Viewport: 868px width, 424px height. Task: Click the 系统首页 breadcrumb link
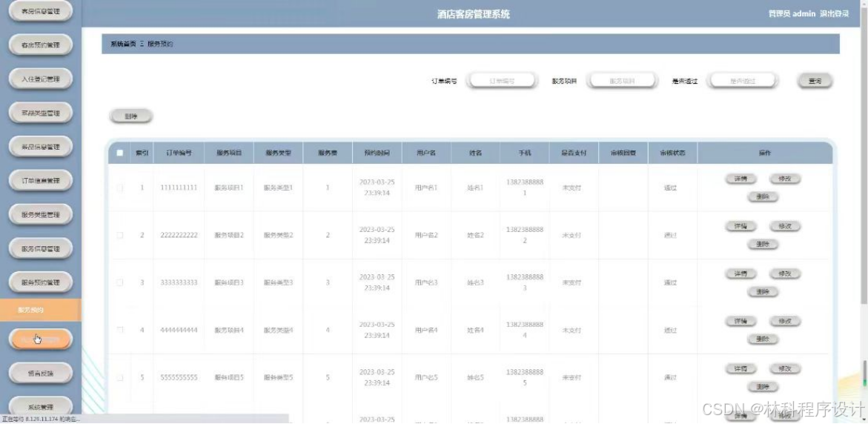(123, 44)
